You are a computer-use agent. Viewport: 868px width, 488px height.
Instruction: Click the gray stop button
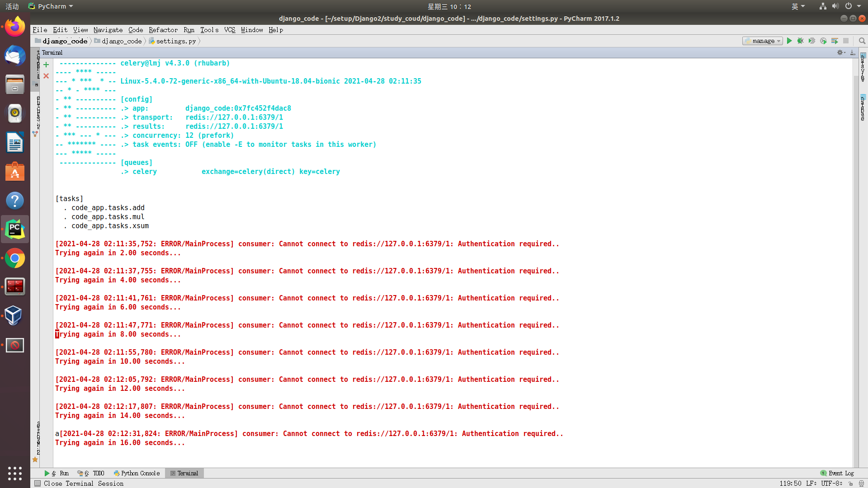pyautogui.click(x=846, y=41)
